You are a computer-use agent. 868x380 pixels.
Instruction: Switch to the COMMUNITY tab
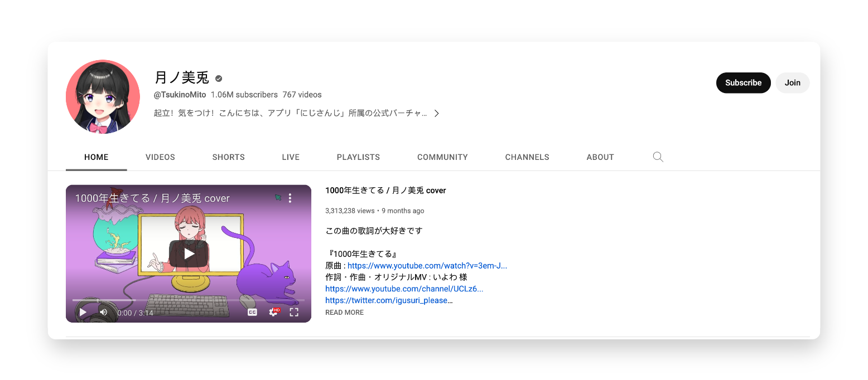click(442, 157)
